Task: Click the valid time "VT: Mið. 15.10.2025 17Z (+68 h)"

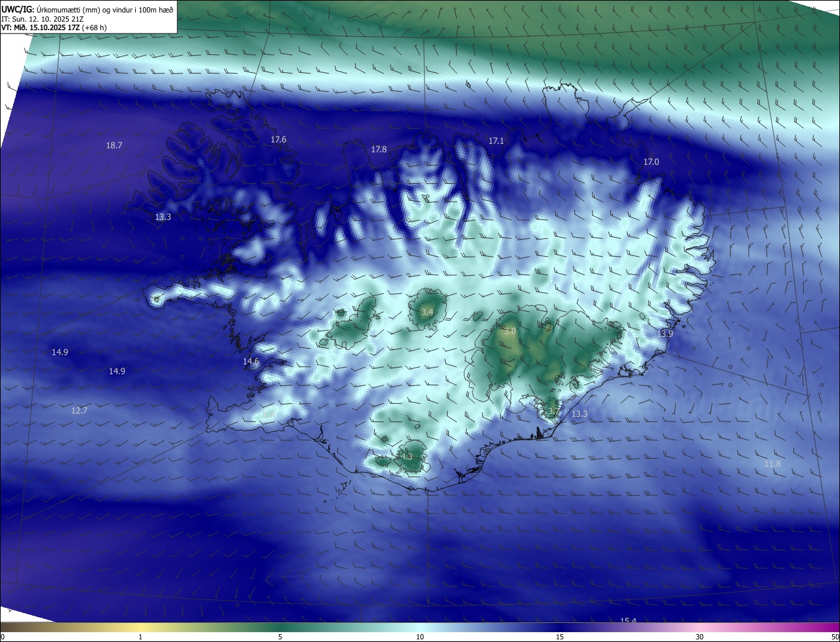Action: coord(54,28)
